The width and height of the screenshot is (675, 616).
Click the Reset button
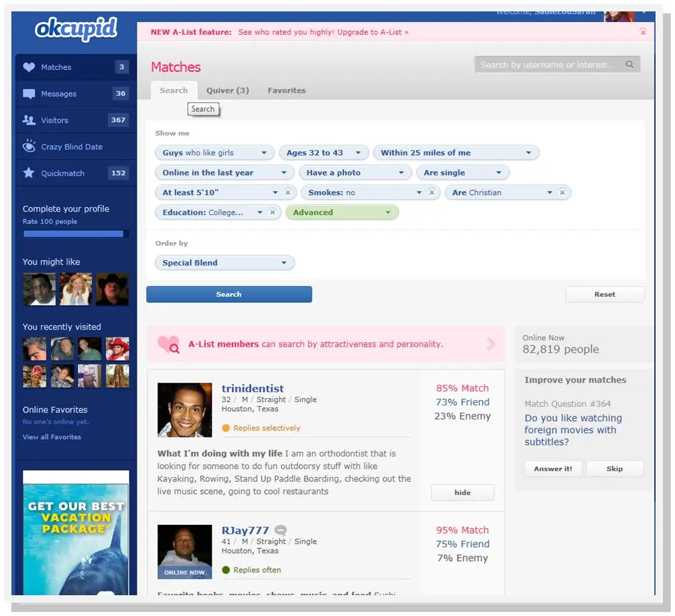pos(605,294)
